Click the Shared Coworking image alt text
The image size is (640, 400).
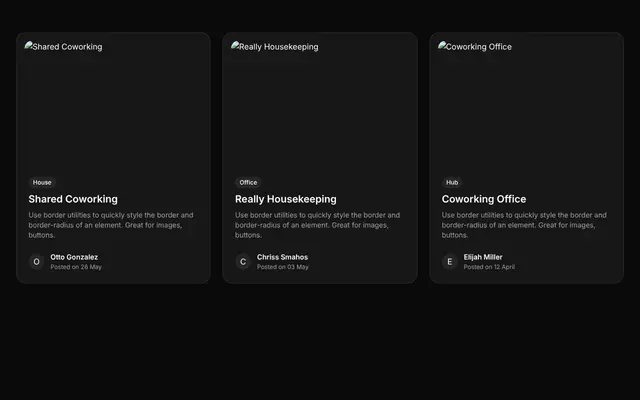coord(67,47)
